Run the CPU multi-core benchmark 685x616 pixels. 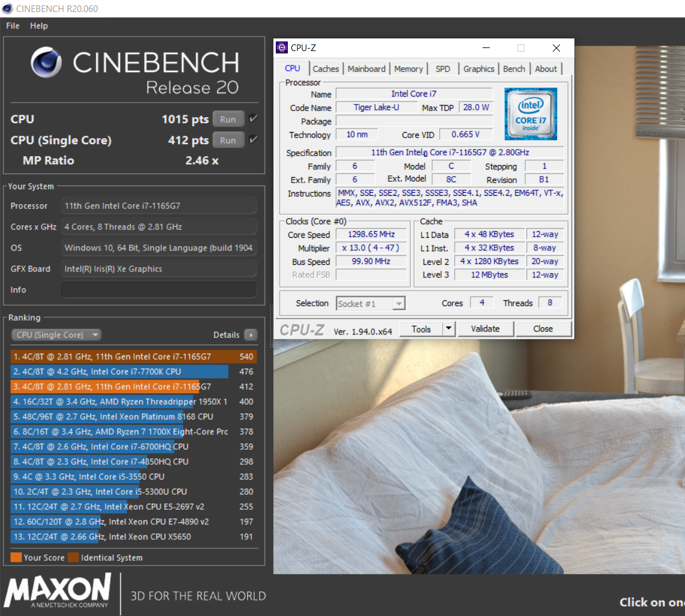(x=228, y=119)
